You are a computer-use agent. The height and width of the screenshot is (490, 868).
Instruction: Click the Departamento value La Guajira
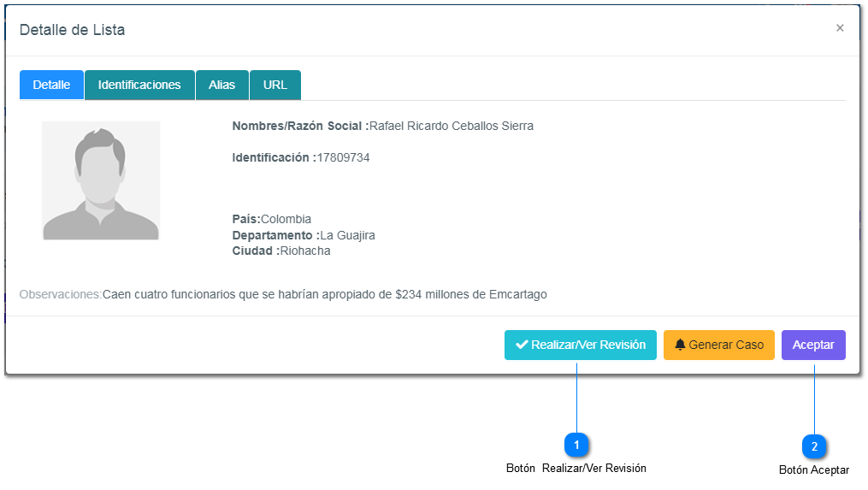click(x=347, y=235)
